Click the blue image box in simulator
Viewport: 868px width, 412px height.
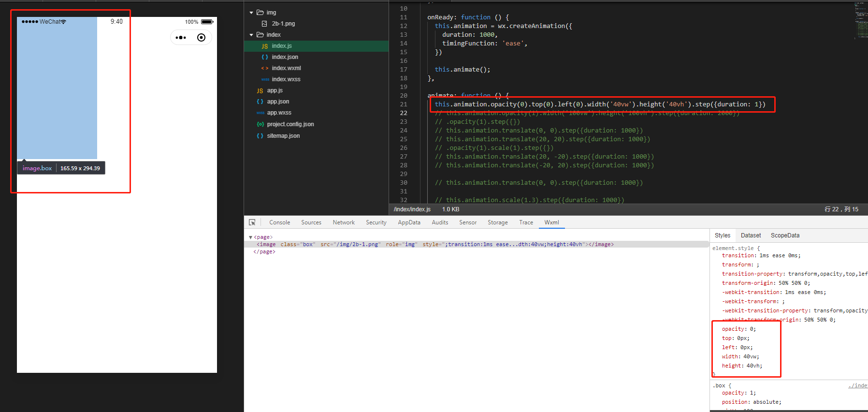click(57, 88)
